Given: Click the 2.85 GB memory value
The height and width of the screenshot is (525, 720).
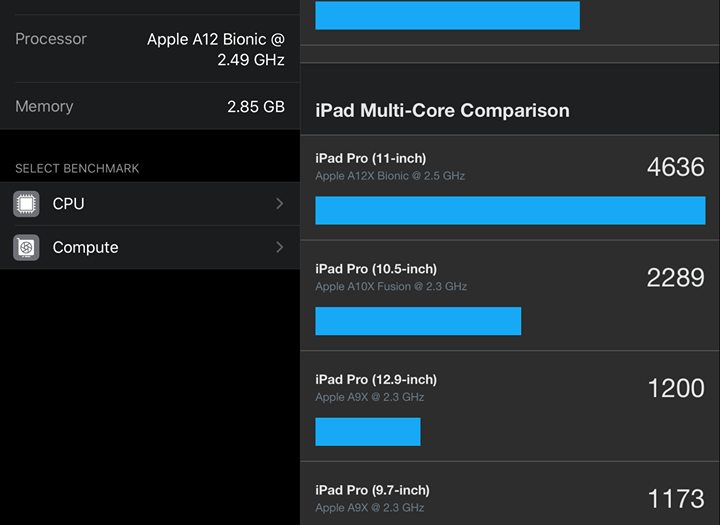Looking at the screenshot, I should pyautogui.click(x=256, y=106).
